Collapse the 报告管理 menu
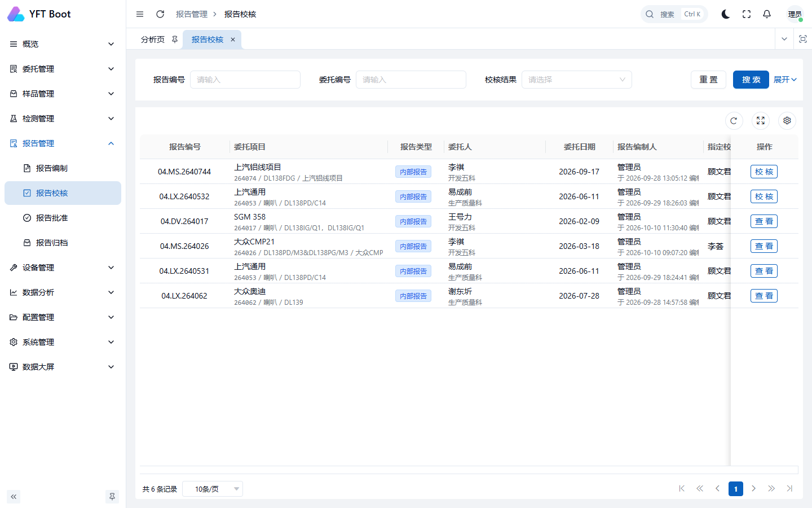The width and height of the screenshot is (812, 508). click(63, 143)
